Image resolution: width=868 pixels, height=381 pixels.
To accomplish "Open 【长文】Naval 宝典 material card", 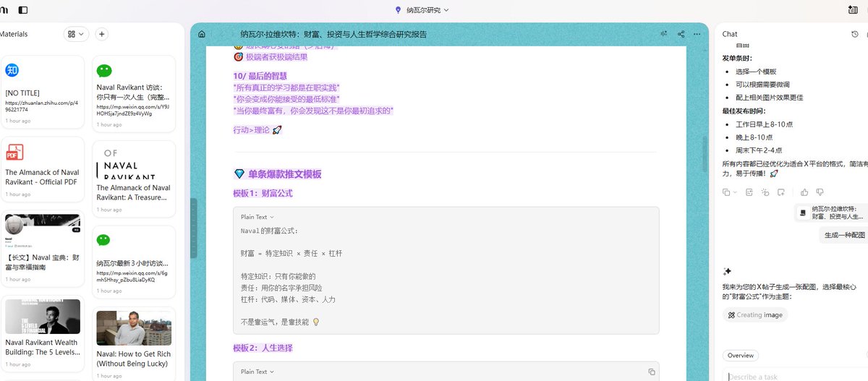I will pyautogui.click(x=43, y=250).
